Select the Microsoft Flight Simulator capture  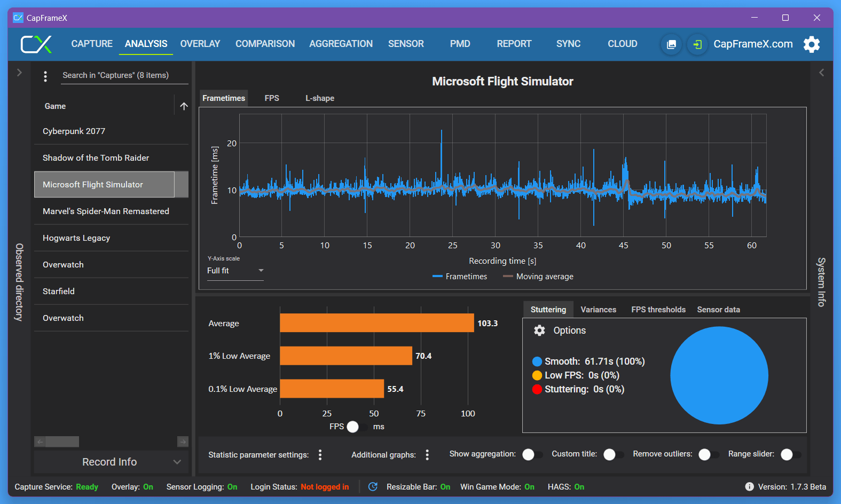point(111,185)
